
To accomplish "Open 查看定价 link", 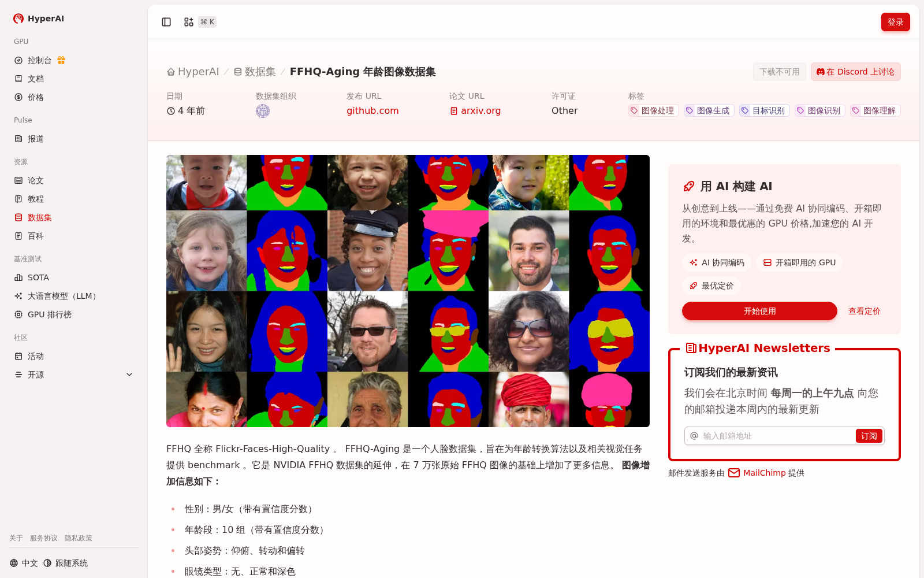I will 864,311.
